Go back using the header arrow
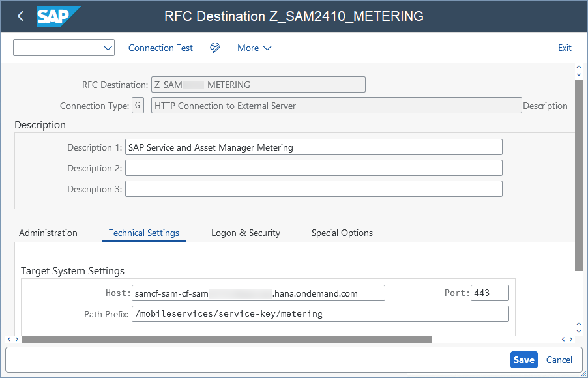The width and height of the screenshot is (588, 378). coord(20,16)
